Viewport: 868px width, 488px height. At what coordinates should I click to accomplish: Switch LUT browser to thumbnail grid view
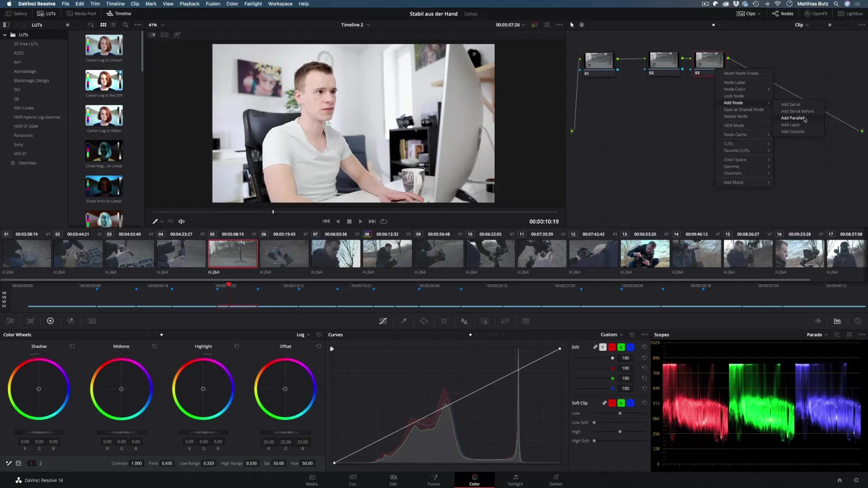point(103,25)
